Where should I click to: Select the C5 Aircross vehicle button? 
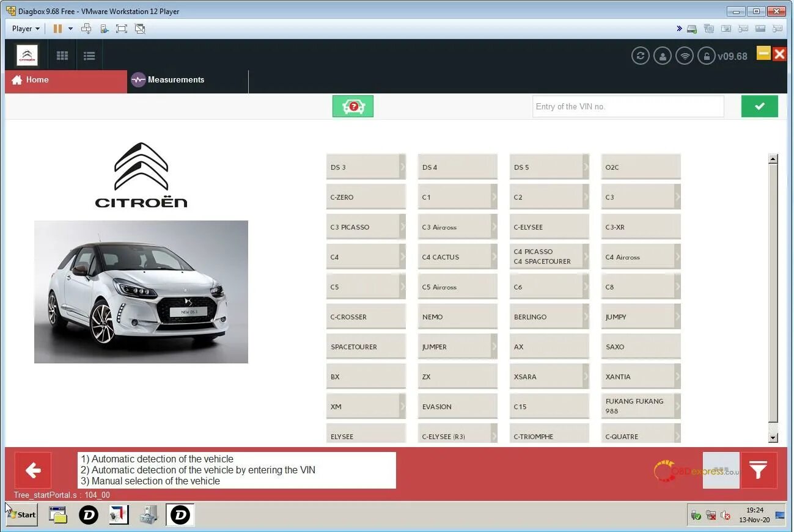458,286
